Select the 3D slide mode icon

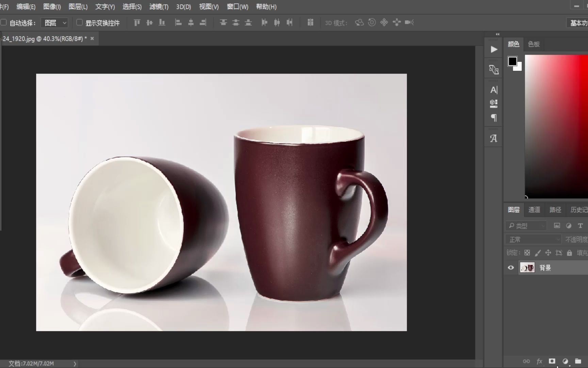click(397, 22)
